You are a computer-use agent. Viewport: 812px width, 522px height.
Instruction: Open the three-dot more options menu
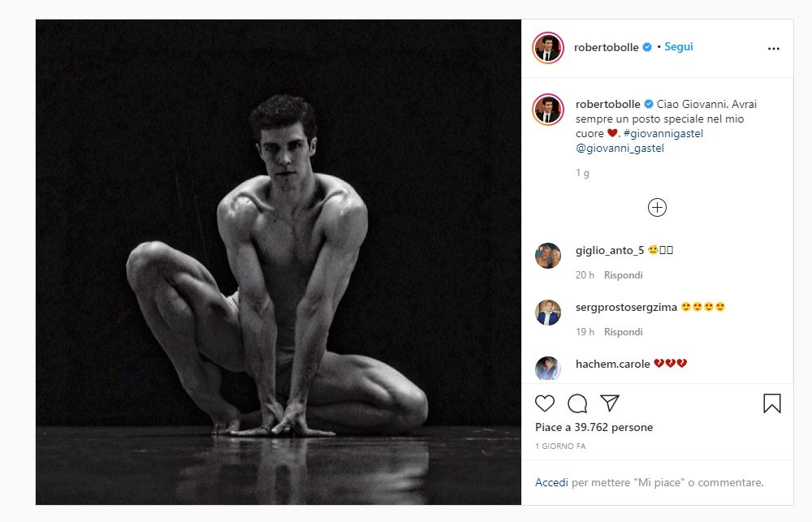(x=773, y=49)
